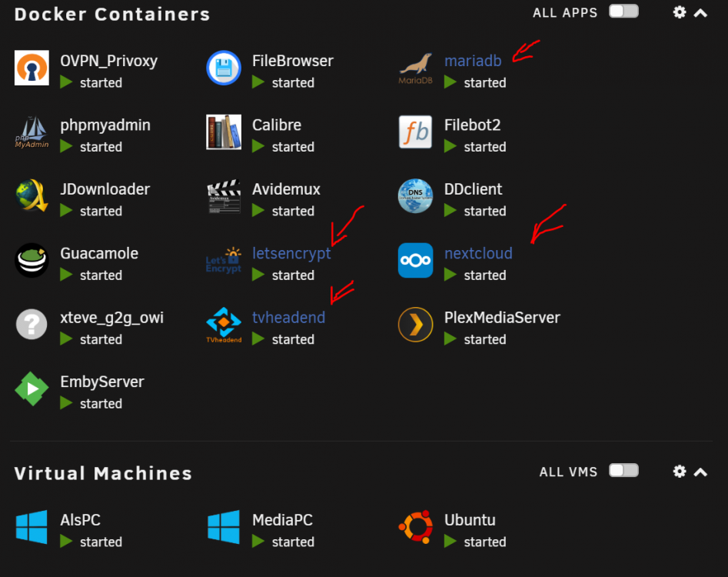Click the MediaPC Windows logo icon
This screenshot has height=577, width=728.
click(x=224, y=527)
